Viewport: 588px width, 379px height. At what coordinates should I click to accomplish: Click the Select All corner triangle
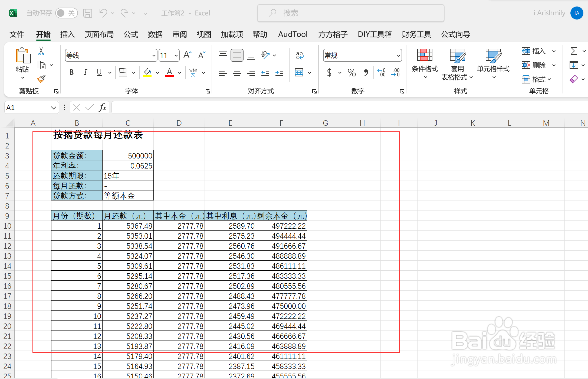point(10,123)
